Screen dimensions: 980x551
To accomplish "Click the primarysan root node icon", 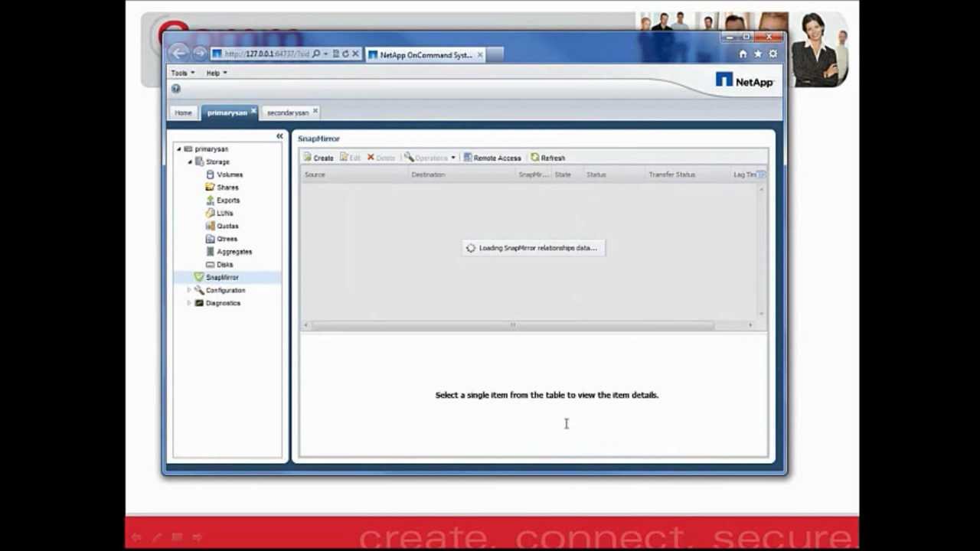I will pos(188,149).
